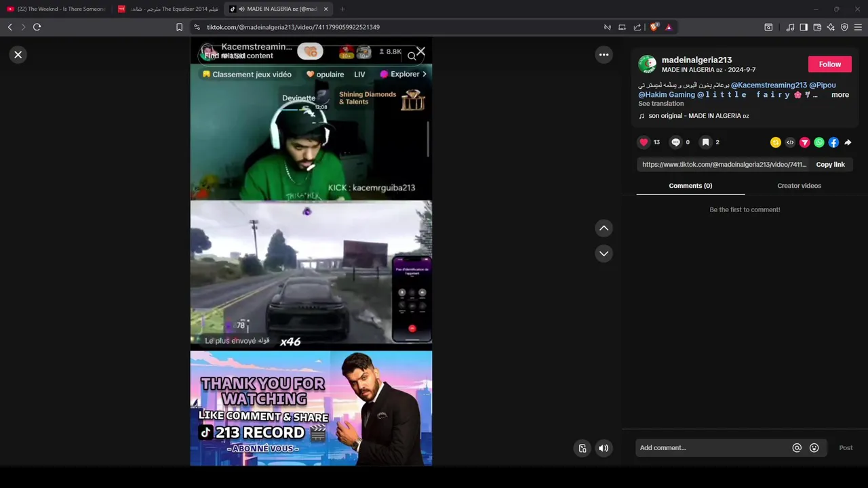
Task: Copy the video link
Action: (x=830, y=165)
